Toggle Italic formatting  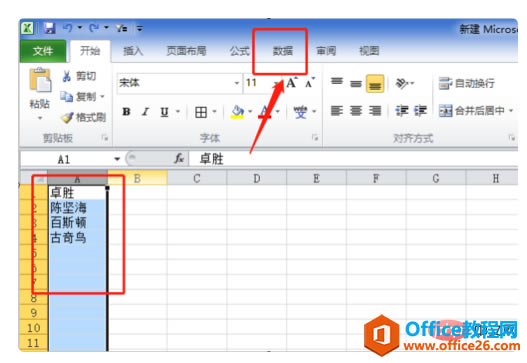pos(145,112)
